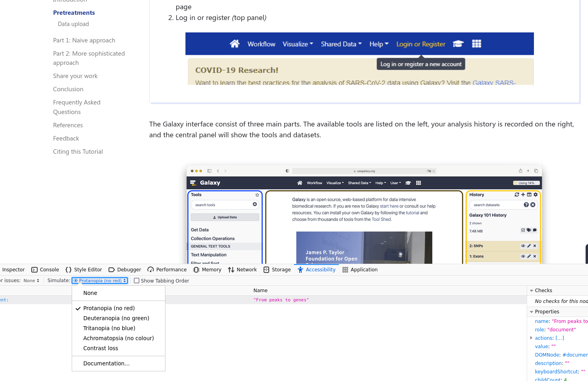Select Deuteranopia (no green) simulation

(x=116, y=318)
